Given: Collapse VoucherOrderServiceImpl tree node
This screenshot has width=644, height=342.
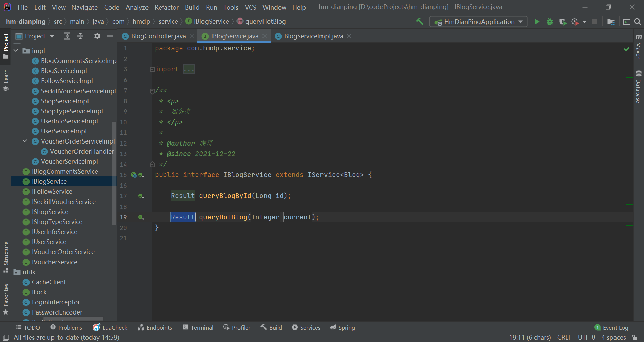Looking at the screenshot, I should point(25,141).
